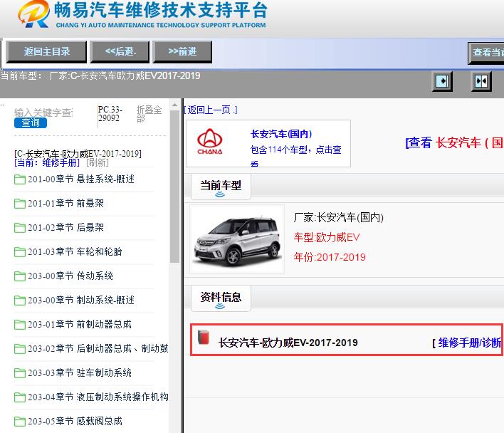Viewport: 504px width, 433px height.
Task: Expand 201-03章节 车轮和轮胎 chapter
Action: click(75, 252)
